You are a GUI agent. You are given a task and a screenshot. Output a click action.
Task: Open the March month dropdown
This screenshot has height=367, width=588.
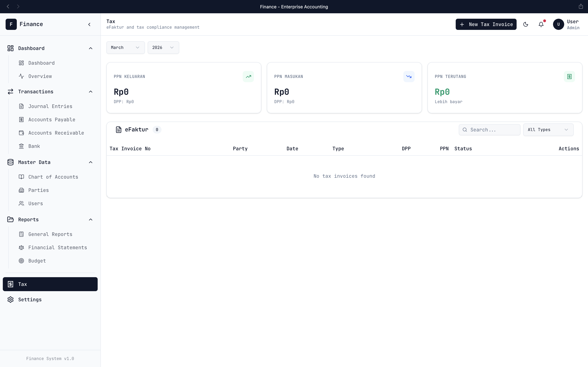[x=125, y=48]
